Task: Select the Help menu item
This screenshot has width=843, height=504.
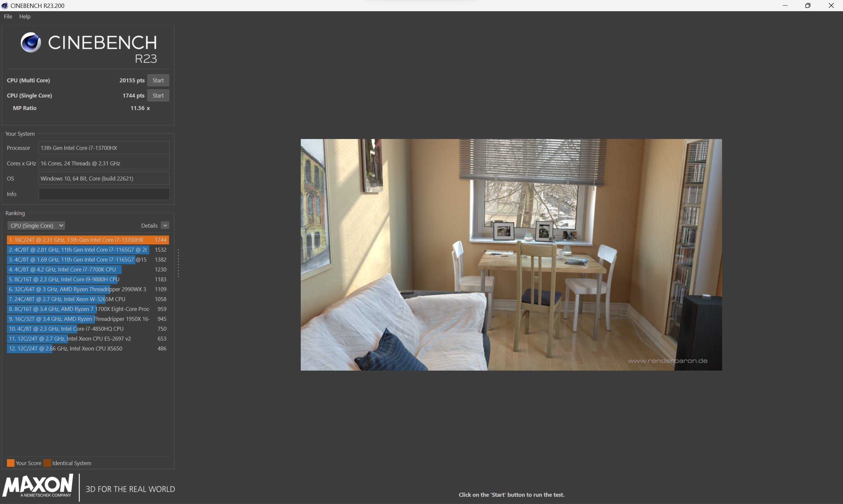Action: click(24, 16)
